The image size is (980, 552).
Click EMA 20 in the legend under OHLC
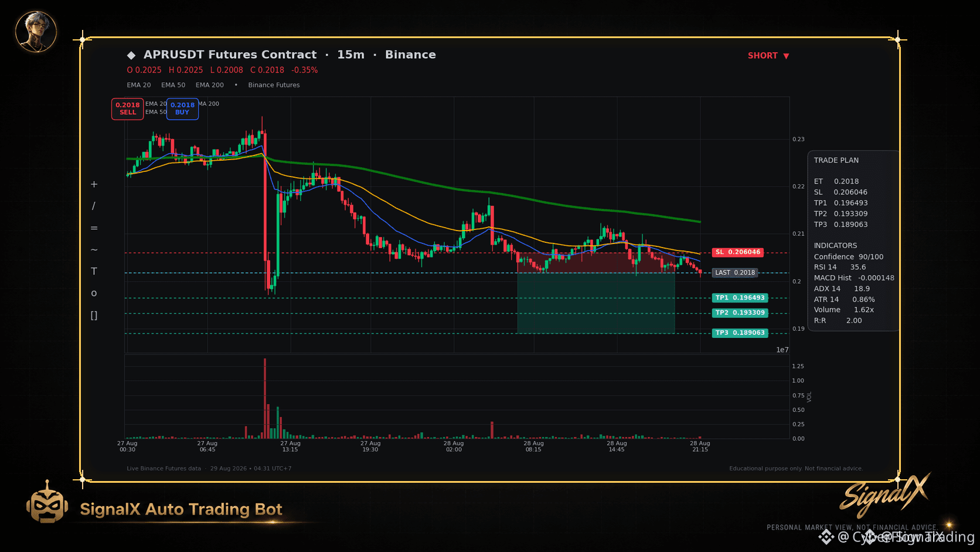[139, 85]
